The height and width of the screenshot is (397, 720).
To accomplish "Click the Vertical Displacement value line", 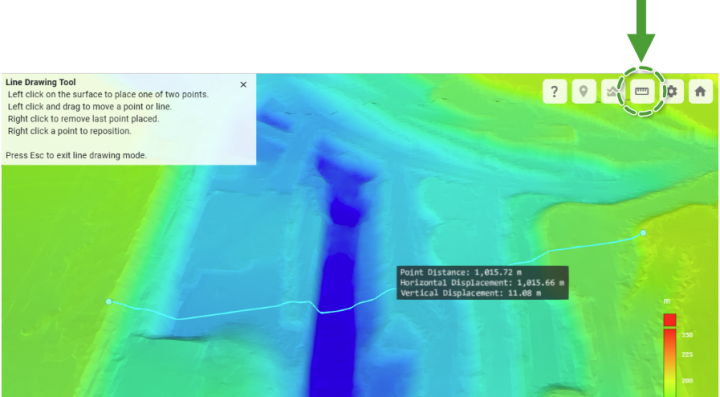I will 470,293.
